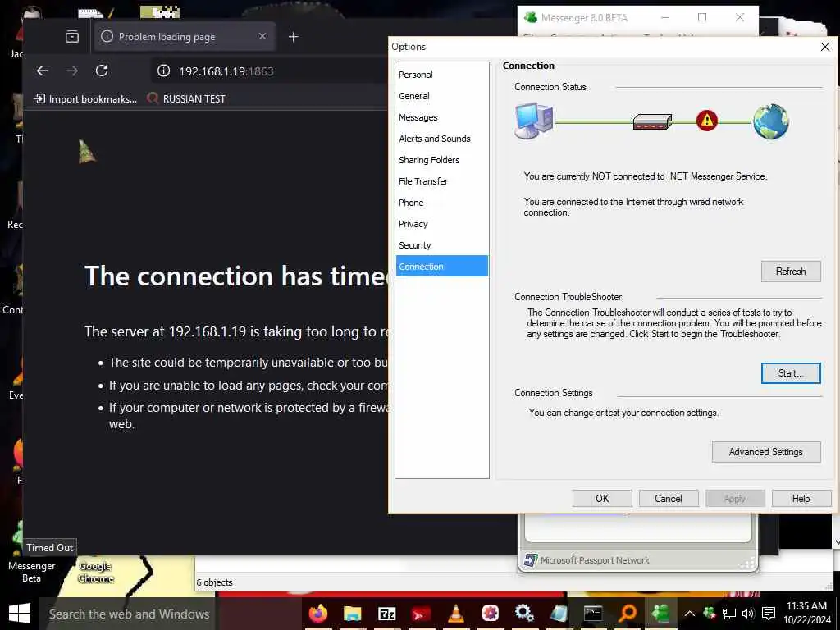Click the Messenger icon in the system tray
The width and height of the screenshot is (840, 630).
coord(710,614)
